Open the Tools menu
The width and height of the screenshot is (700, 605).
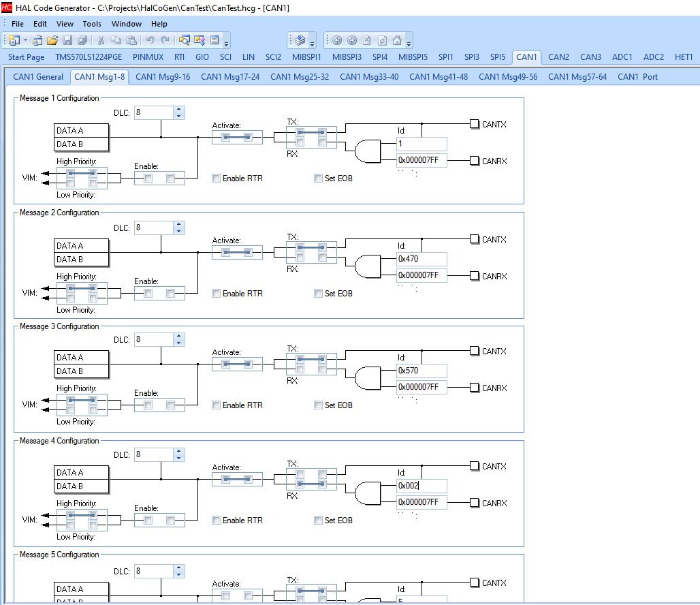click(x=92, y=24)
